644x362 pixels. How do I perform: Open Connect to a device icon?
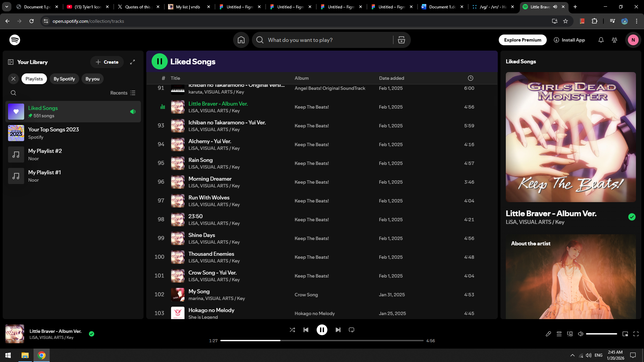pyautogui.click(x=570, y=334)
